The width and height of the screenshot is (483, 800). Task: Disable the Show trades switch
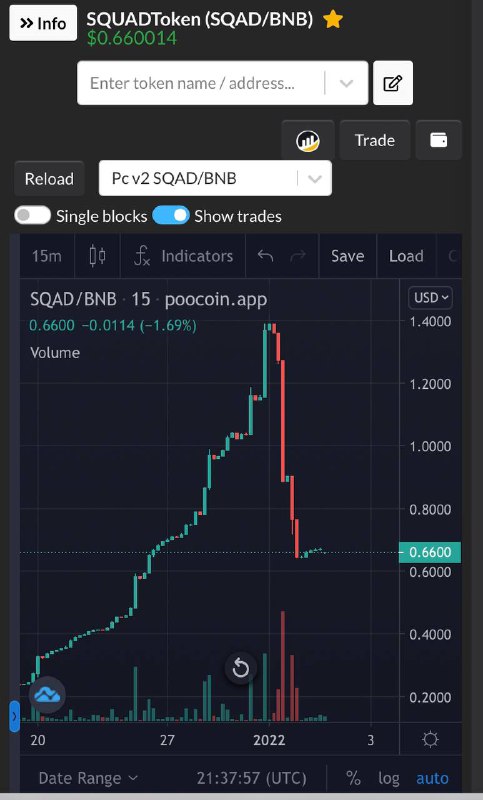coord(171,215)
